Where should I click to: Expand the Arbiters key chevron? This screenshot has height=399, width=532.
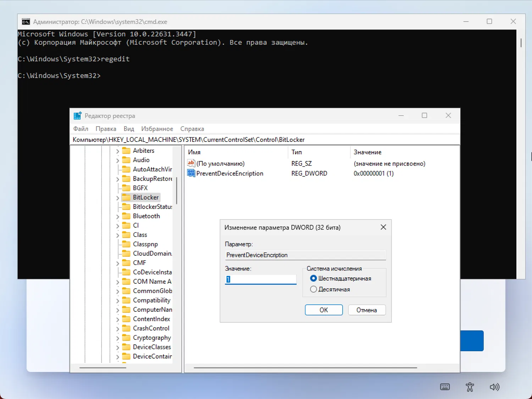(117, 151)
